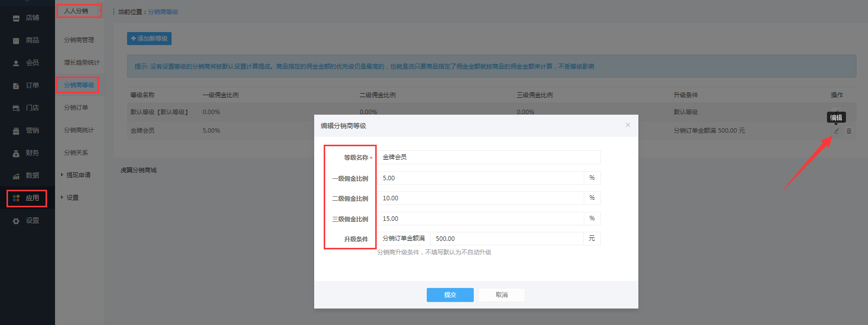Open the 商品 goods icon in sidebar

click(x=16, y=41)
